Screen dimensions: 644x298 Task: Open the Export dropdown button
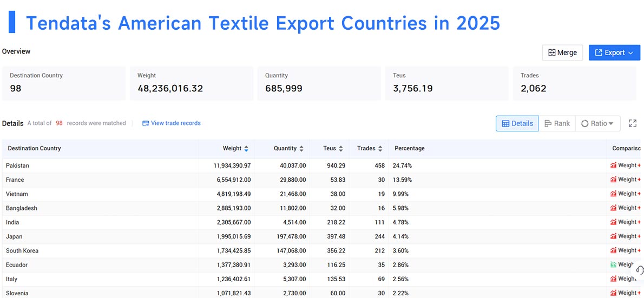(x=614, y=52)
